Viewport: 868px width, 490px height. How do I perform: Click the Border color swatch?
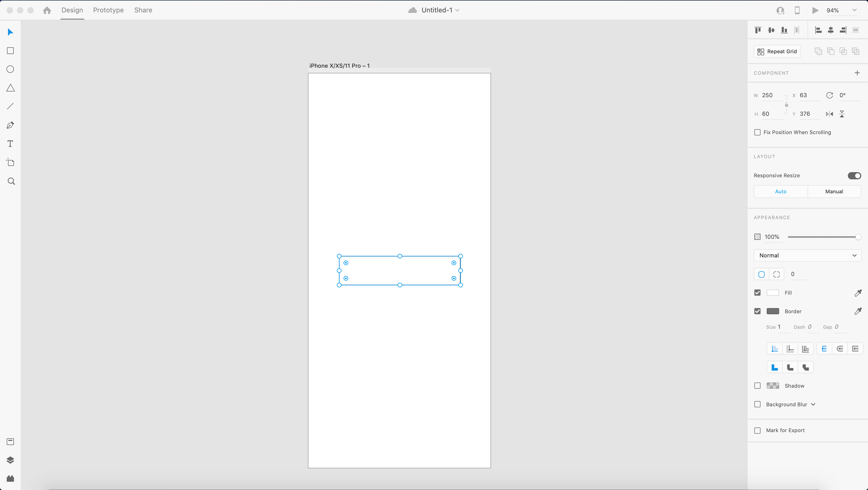[x=773, y=311]
